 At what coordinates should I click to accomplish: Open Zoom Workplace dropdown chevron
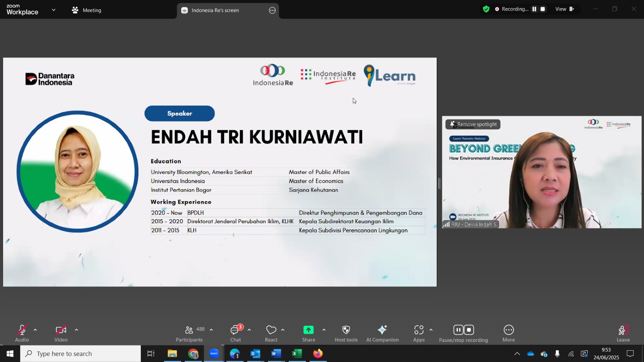click(54, 10)
